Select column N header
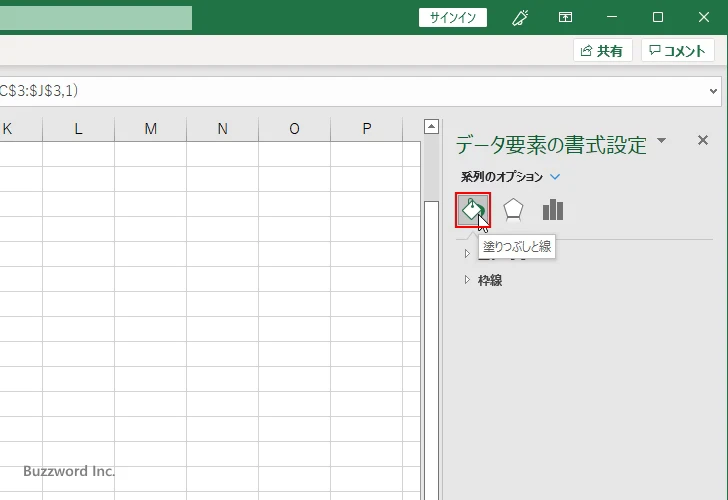Viewport: 728px width, 500px height. 222,129
